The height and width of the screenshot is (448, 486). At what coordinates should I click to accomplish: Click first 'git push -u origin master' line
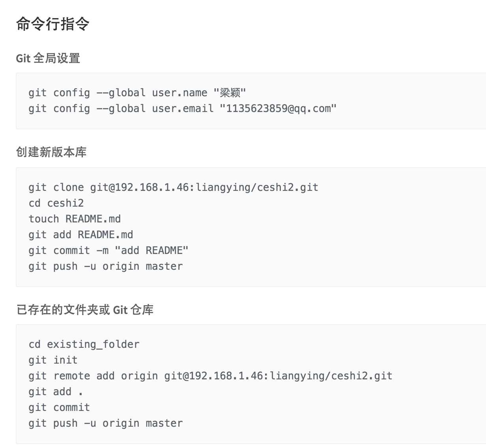(x=106, y=266)
